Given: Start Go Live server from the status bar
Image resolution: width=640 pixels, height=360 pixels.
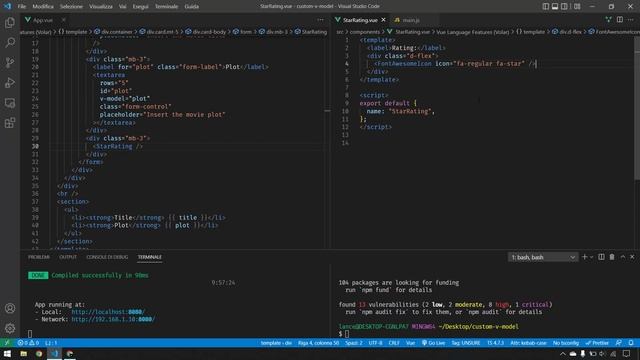Looking at the screenshot, I should tap(433, 343).
